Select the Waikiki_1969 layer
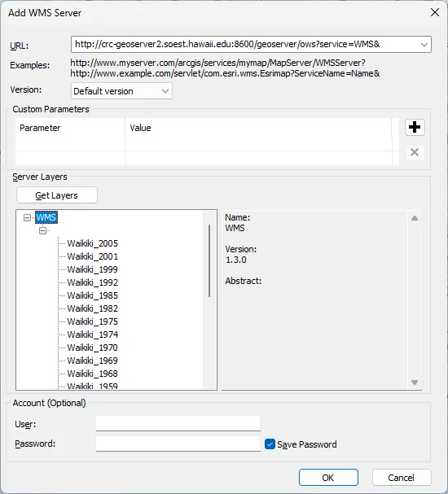448x494 pixels. pyautogui.click(x=92, y=361)
